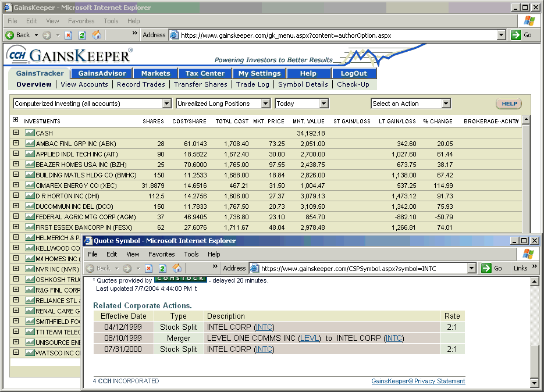The image size is (544, 392).
Task: Click the Home icon on the main toolbar
Action: [x=97, y=35]
